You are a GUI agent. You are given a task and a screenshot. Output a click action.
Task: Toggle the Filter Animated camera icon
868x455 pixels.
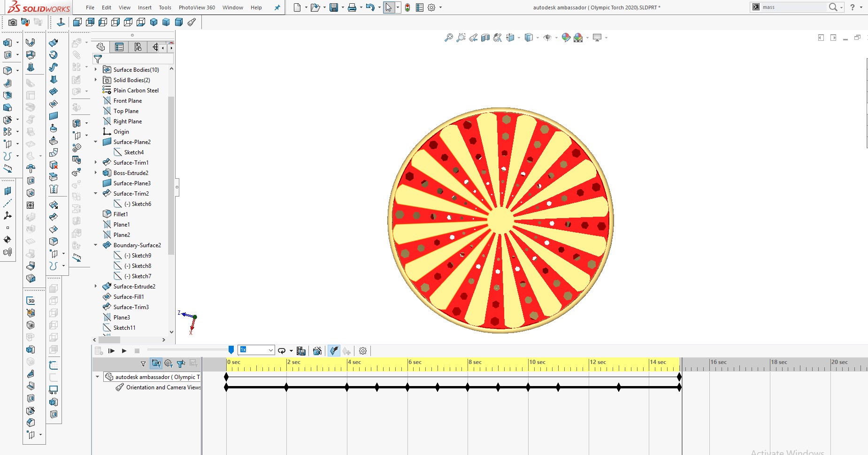(156, 364)
